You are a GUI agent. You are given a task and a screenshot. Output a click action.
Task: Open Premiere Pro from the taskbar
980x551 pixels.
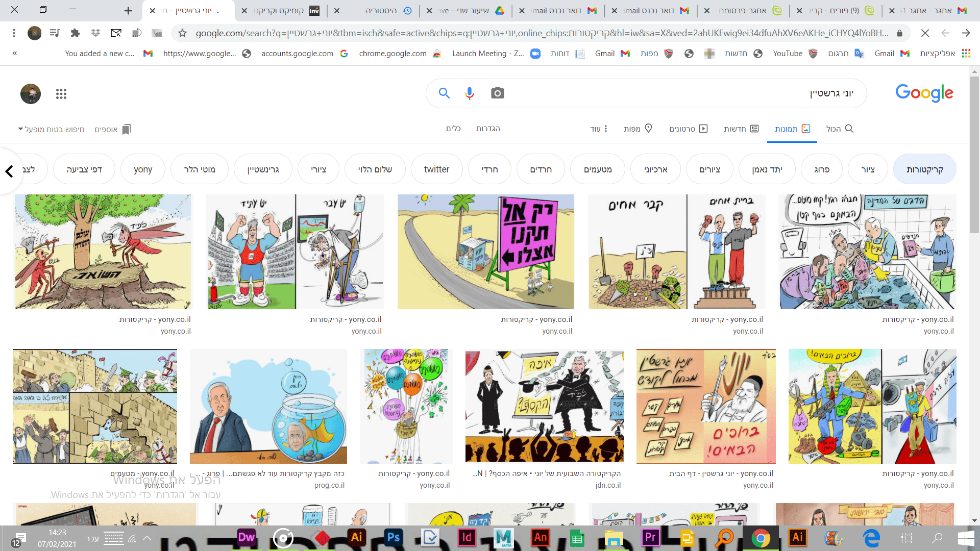(650, 537)
